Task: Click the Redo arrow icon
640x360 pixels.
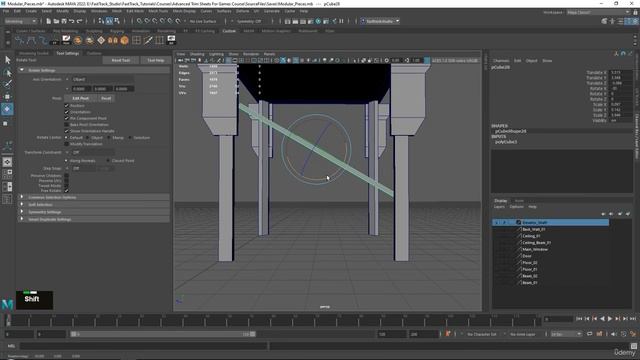Action: pyautogui.click(x=80, y=21)
